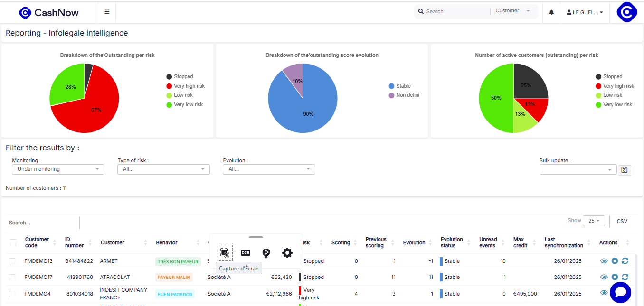Image resolution: width=644 pixels, height=306 pixels.
Task: Open the Monitoring filter dropdown
Action: 58,169
